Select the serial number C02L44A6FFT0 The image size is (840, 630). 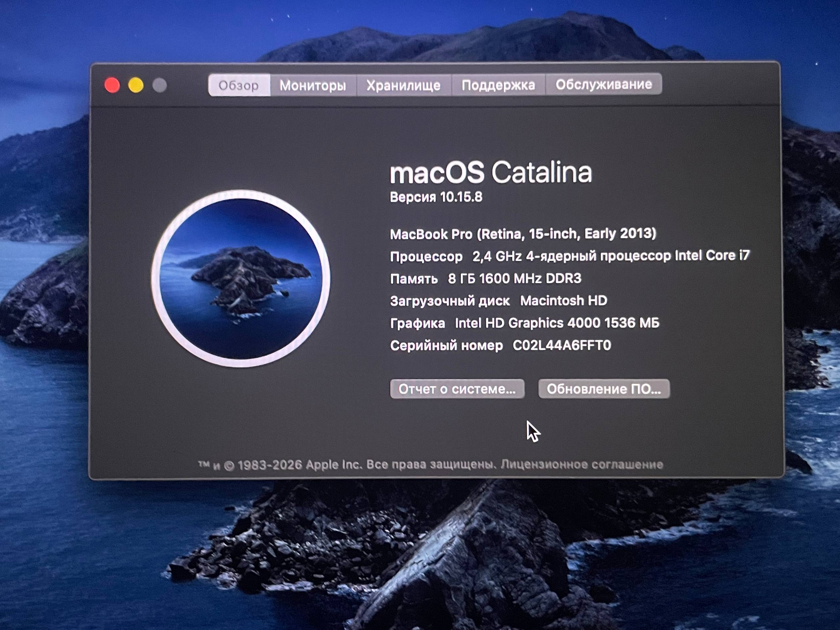562,345
